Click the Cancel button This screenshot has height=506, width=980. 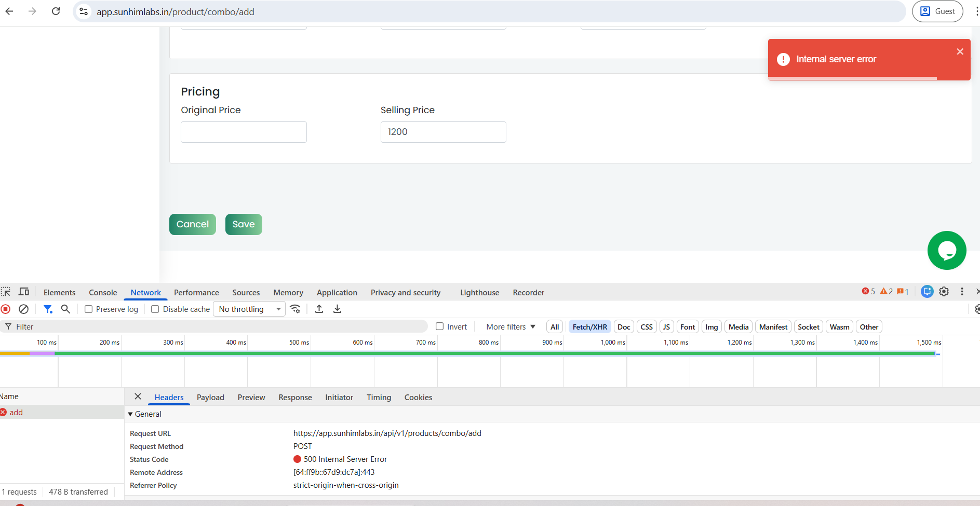(193, 224)
